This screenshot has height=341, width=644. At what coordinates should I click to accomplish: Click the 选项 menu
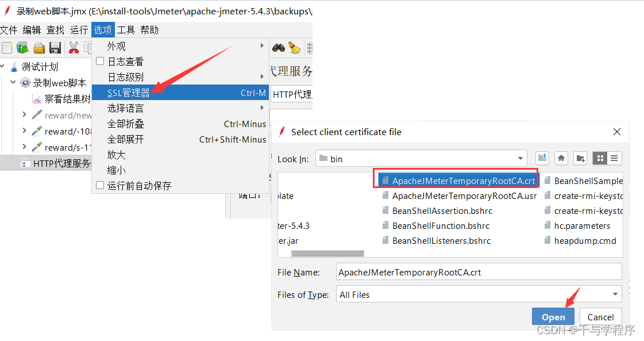click(103, 30)
